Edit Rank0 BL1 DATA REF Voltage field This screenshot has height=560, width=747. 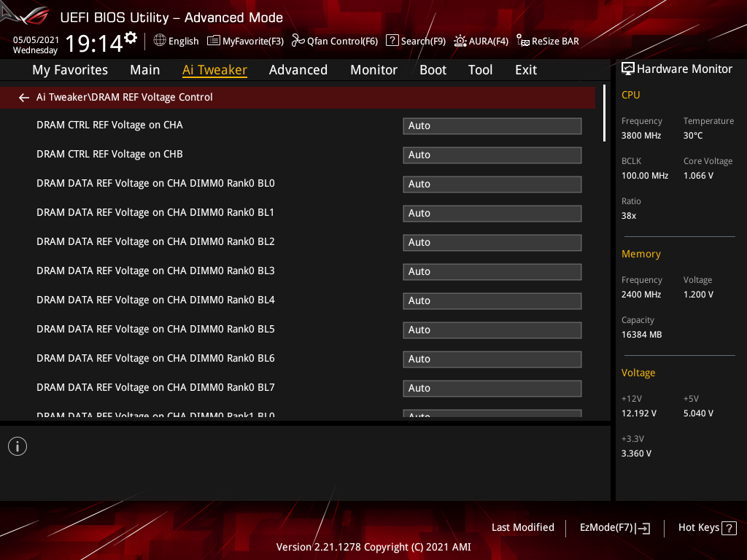pos(492,214)
